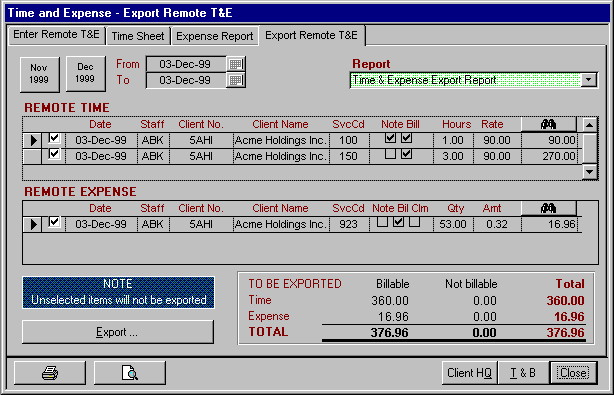Uncheck export selection for SvcCd 923 expense row
614x395 pixels.
tap(54, 222)
